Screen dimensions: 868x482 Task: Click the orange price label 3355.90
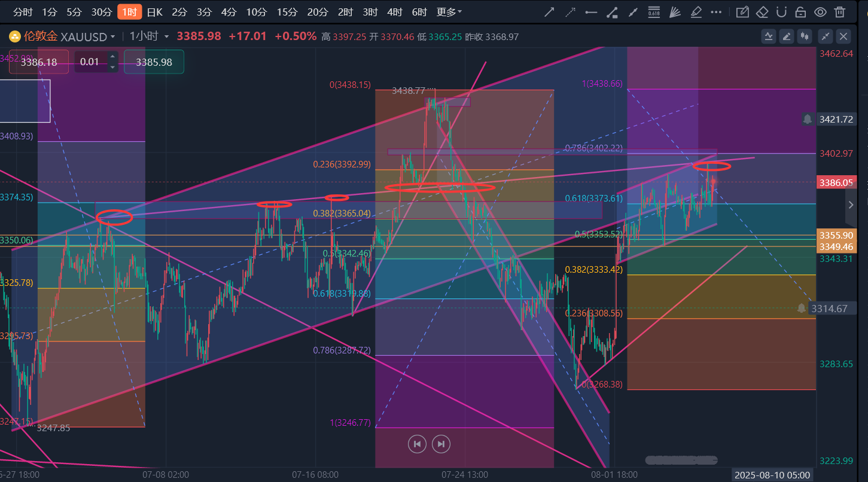pos(836,236)
